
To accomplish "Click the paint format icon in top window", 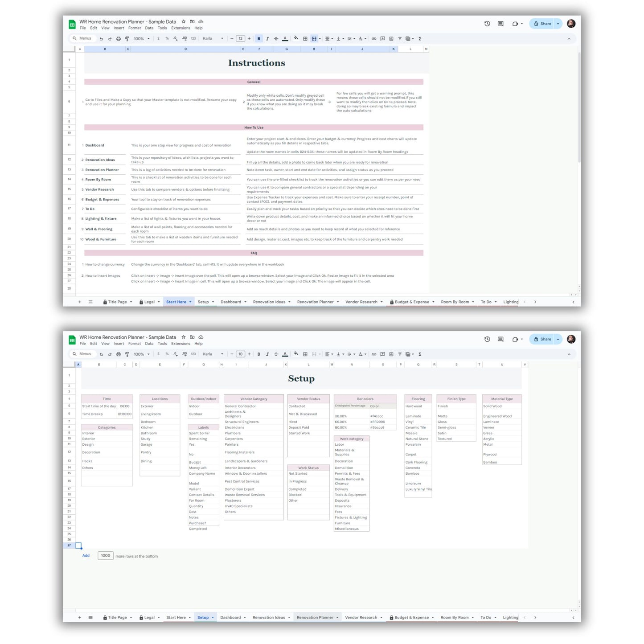I will tap(127, 39).
